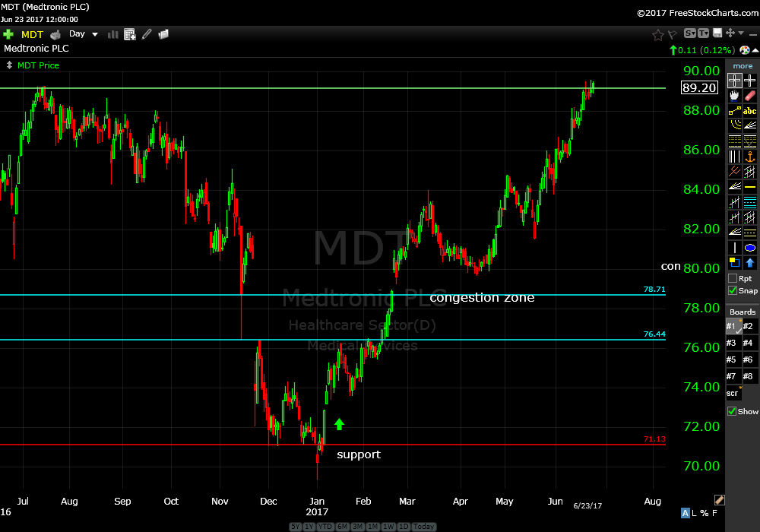Image resolution: width=760 pixels, height=532 pixels.
Task: Select the eraser drawing tool
Action: point(750,96)
